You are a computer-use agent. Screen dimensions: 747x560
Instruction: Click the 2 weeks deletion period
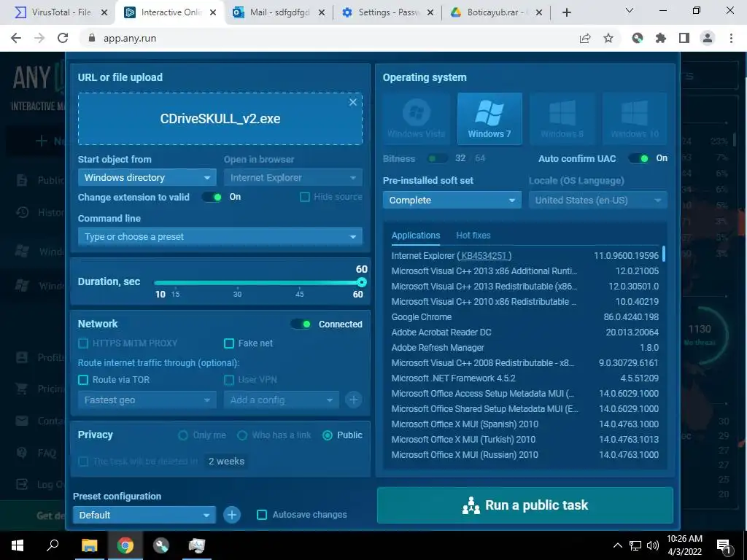click(226, 461)
